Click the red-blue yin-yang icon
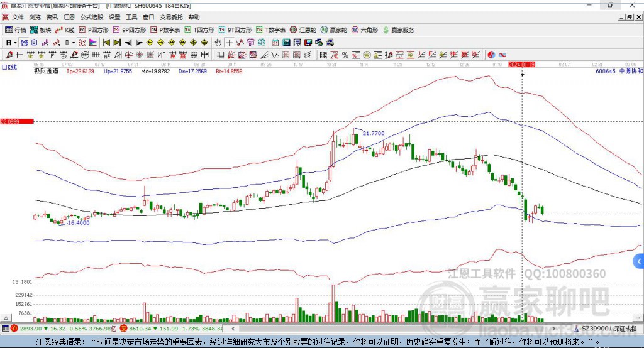644x348 pixels. pyautogui.click(x=491, y=55)
